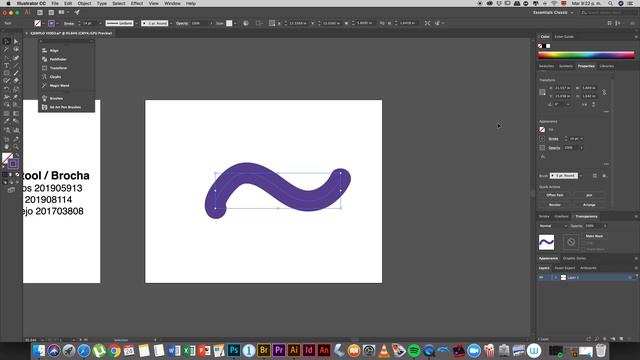Switch to the Color Guide tab

coord(564,37)
